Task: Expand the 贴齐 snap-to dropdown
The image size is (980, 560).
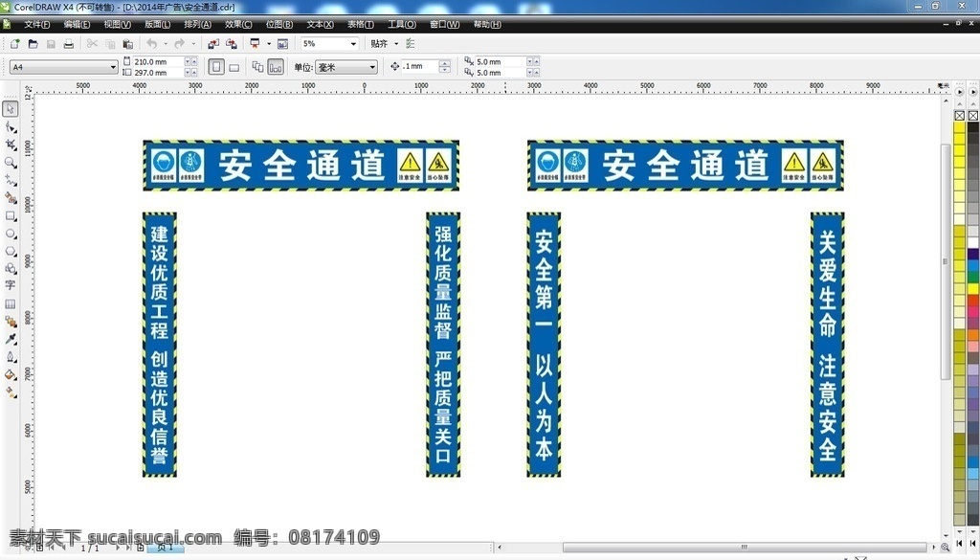Action: pos(395,44)
